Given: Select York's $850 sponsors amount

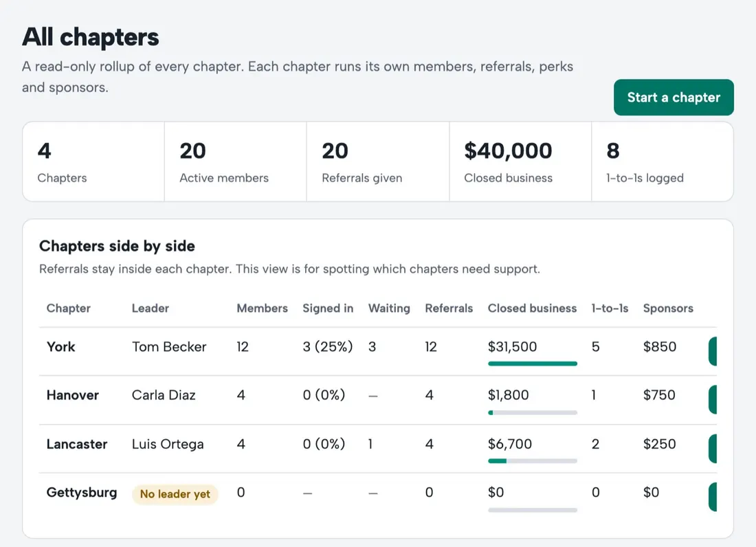Looking at the screenshot, I should pyautogui.click(x=660, y=347).
